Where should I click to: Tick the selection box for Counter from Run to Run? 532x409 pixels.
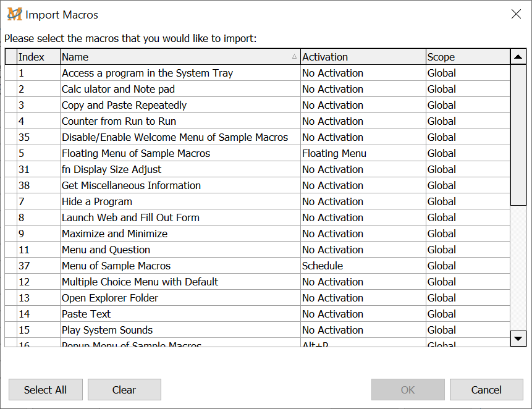click(x=11, y=121)
